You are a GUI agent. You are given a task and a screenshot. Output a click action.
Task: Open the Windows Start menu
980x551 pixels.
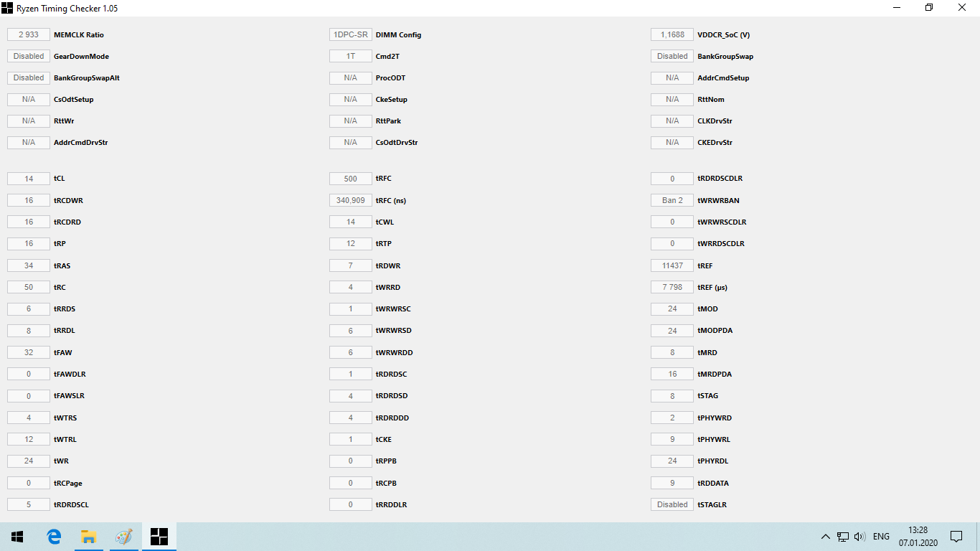click(x=17, y=537)
